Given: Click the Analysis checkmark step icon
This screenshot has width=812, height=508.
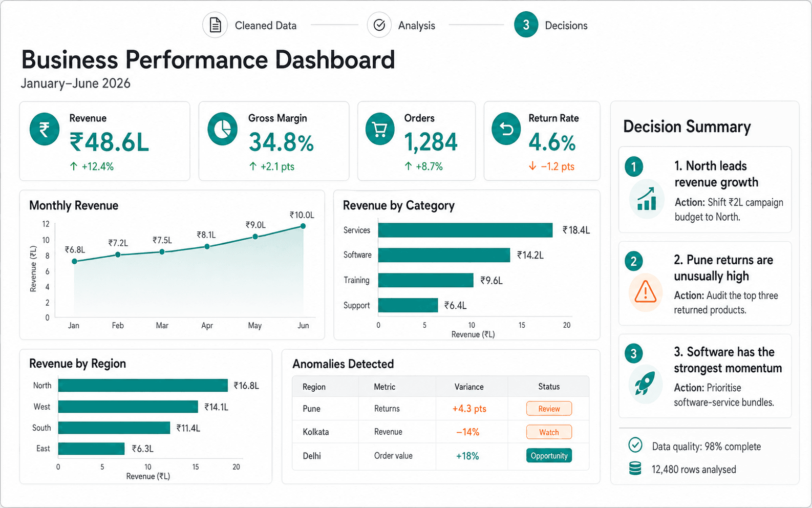Looking at the screenshot, I should pyautogui.click(x=379, y=25).
